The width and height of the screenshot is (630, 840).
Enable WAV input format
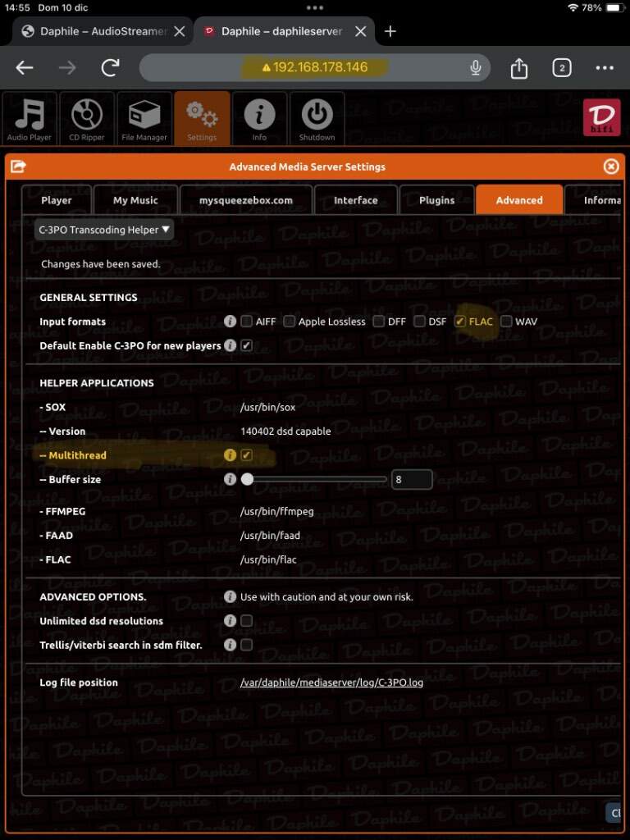[506, 322]
